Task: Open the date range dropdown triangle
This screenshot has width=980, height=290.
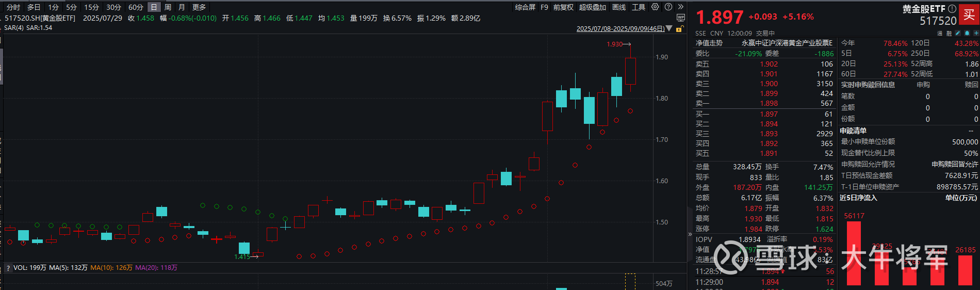Action: coord(669,29)
